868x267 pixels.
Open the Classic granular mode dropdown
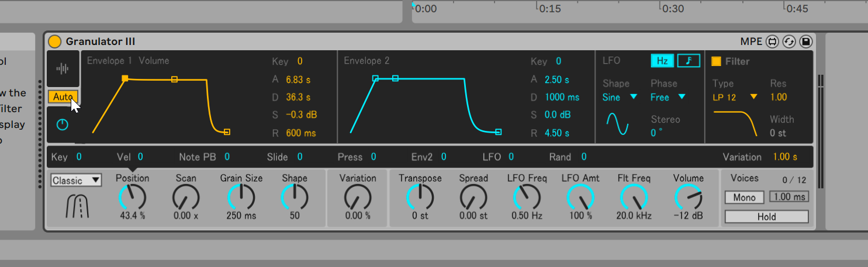76,181
